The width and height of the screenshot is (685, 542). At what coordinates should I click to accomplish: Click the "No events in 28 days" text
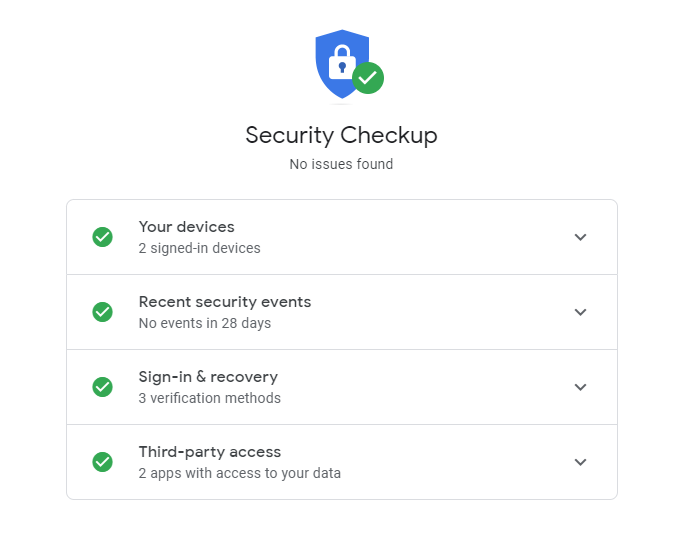point(204,323)
